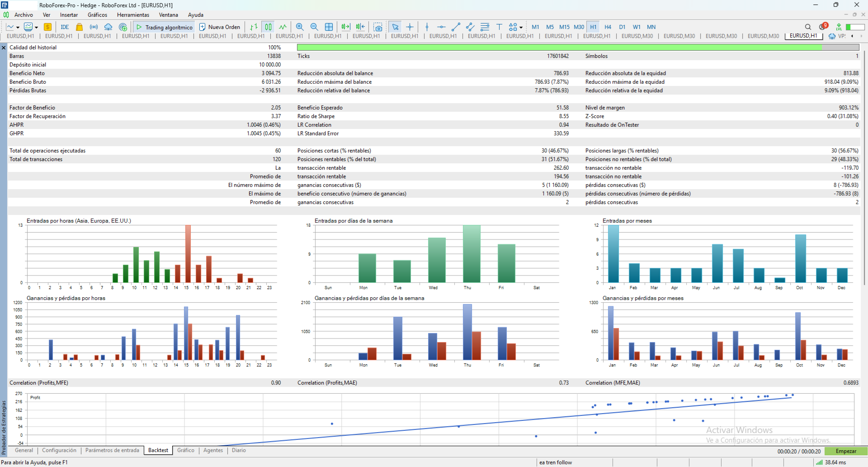Viewport: 868px width, 467px height.
Task: Open the IDE MetaEditor
Action: point(65,27)
